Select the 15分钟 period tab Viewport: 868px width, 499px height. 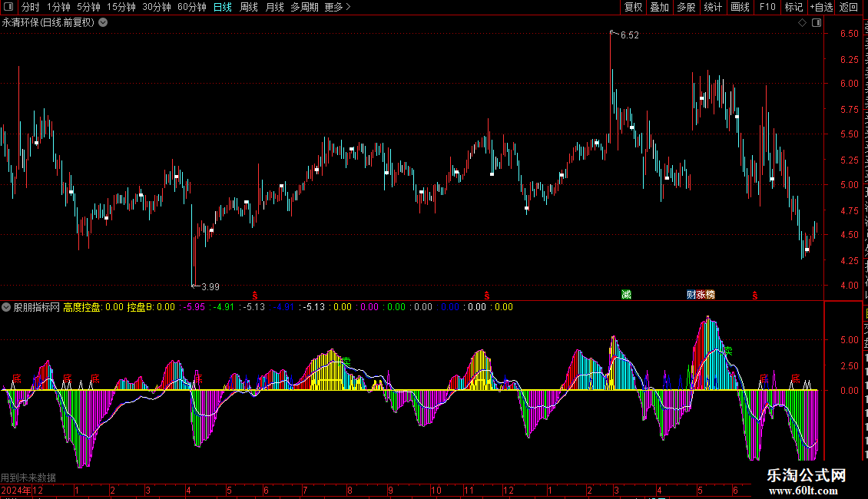tap(121, 7)
